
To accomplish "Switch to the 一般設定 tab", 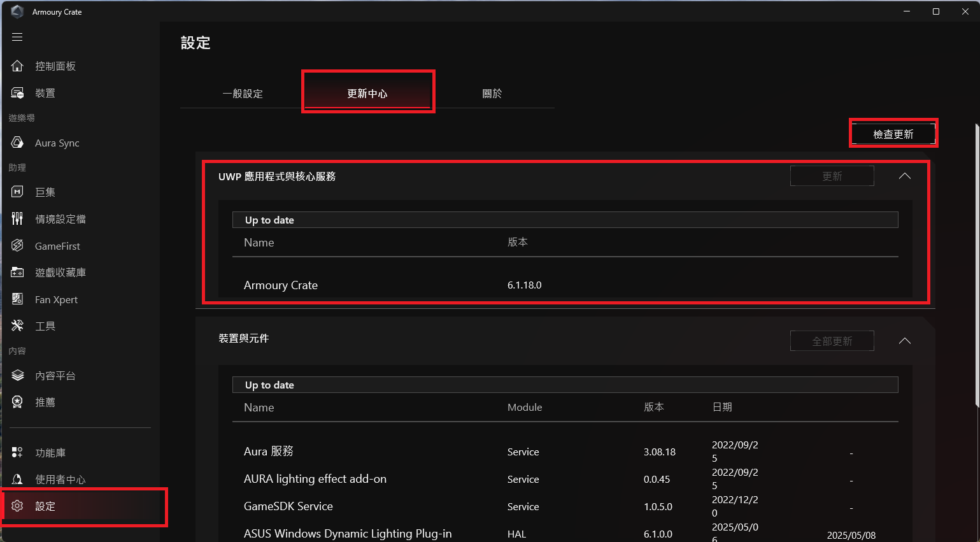I will (x=243, y=94).
